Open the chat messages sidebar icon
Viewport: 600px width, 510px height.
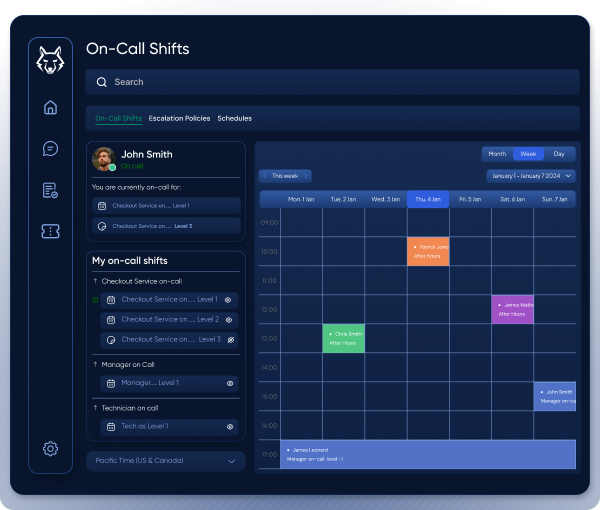point(50,149)
